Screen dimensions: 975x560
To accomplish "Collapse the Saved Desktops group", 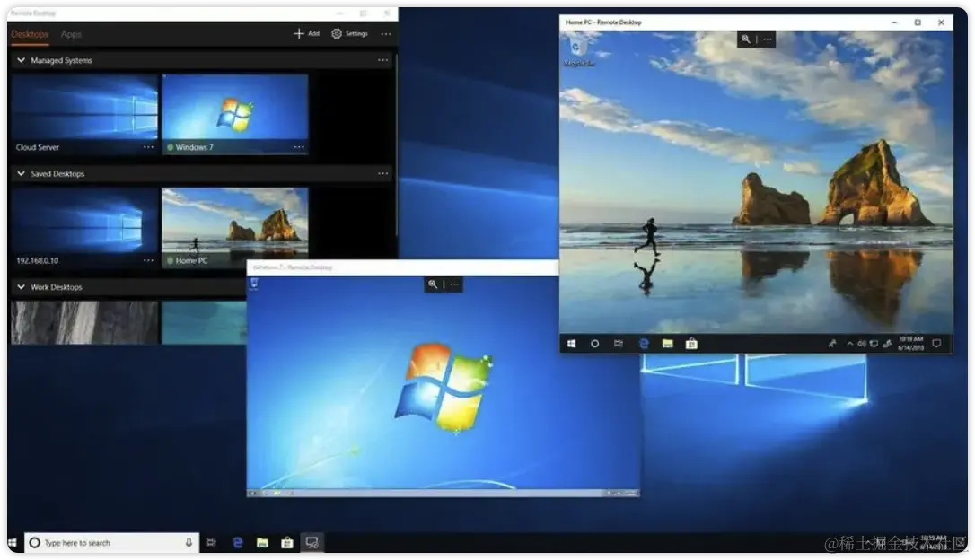I will tap(22, 173).
